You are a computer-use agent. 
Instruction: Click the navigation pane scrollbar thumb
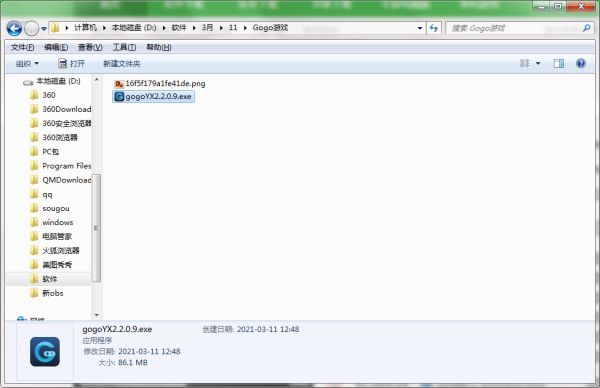pyautogui.click(x=96, y=228)
